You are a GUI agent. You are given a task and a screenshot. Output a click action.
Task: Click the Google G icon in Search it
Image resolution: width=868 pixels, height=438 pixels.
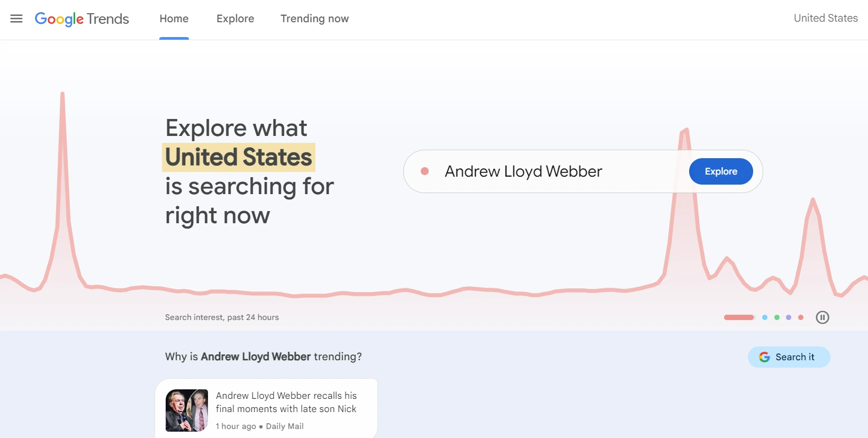[x=764, y=357]
